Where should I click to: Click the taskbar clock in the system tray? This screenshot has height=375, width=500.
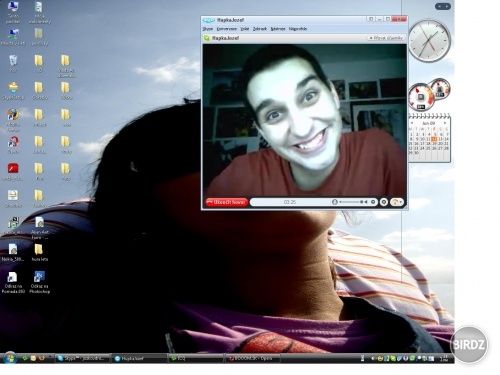coord(443,359)
